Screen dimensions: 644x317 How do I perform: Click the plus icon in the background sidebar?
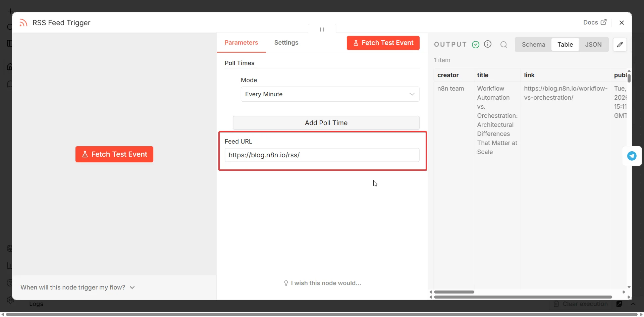pyautogui.click(x=10, y=11)
